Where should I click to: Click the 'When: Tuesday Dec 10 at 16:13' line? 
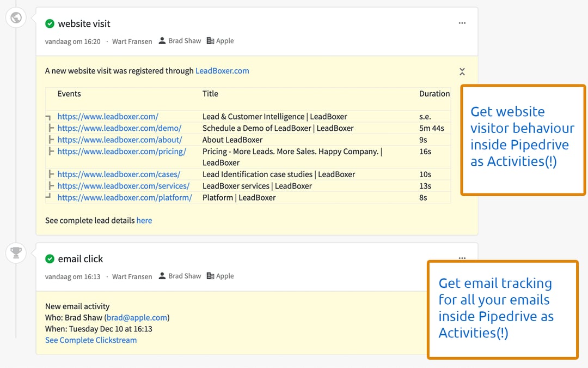click(99, 329)
